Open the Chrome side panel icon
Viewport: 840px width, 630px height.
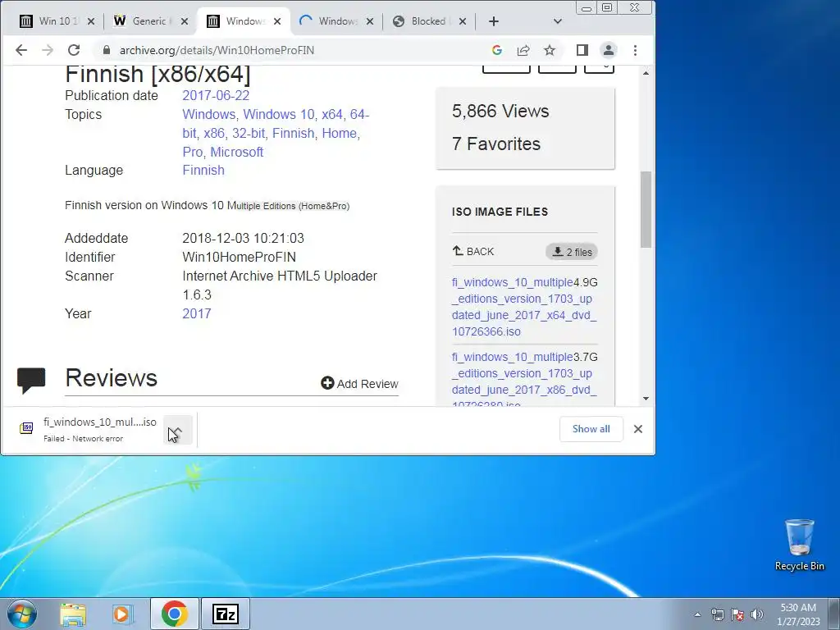582,50
